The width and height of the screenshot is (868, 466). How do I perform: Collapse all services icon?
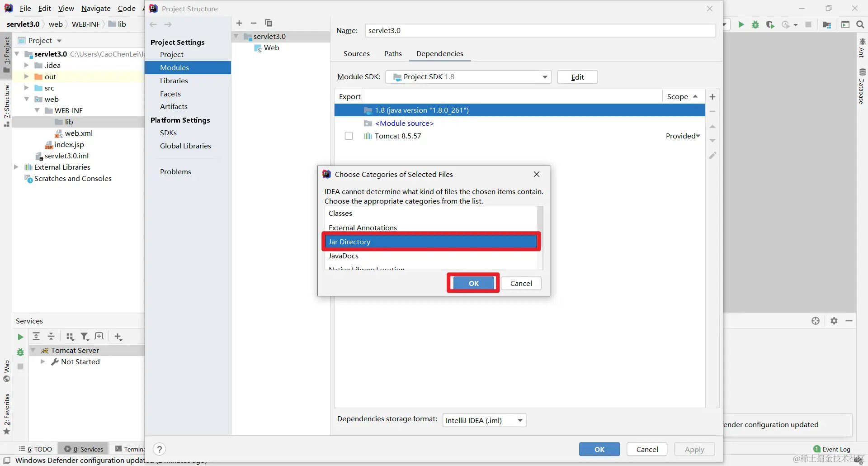(x=51, y=336)
